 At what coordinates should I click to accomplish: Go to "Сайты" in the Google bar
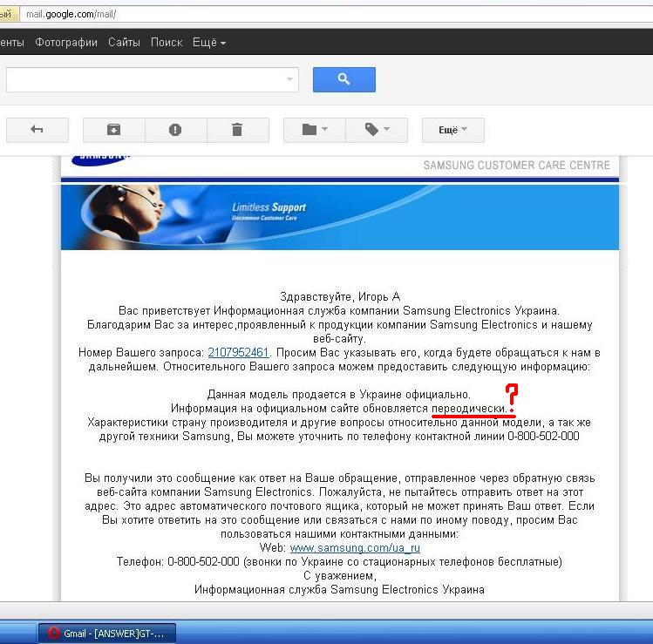coord(124,42)
